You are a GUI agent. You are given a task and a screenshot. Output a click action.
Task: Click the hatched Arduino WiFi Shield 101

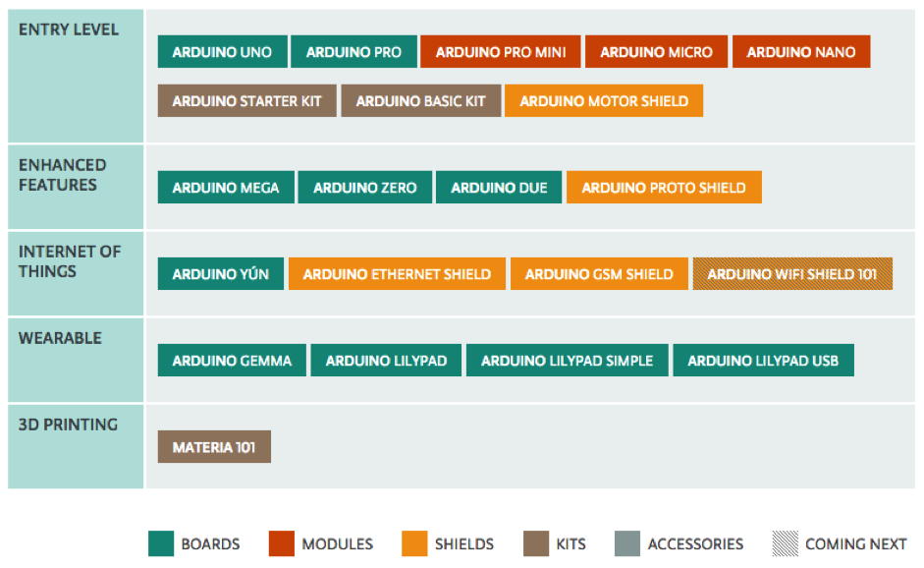click(792, 274)
